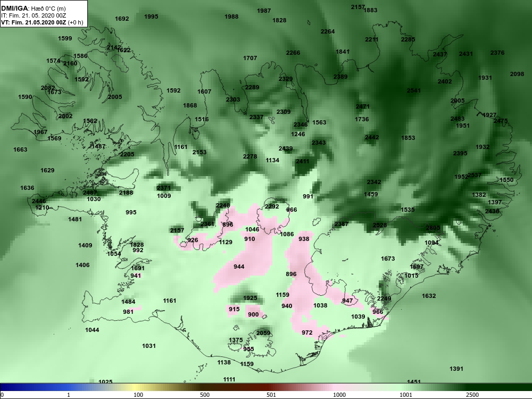Select the map value 2541
This screenshot has height=399, width=532.
pos(413,90)
